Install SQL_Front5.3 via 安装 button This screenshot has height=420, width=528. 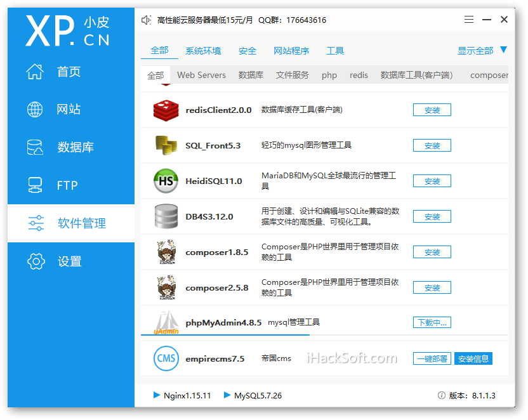(x=432, y=145)
